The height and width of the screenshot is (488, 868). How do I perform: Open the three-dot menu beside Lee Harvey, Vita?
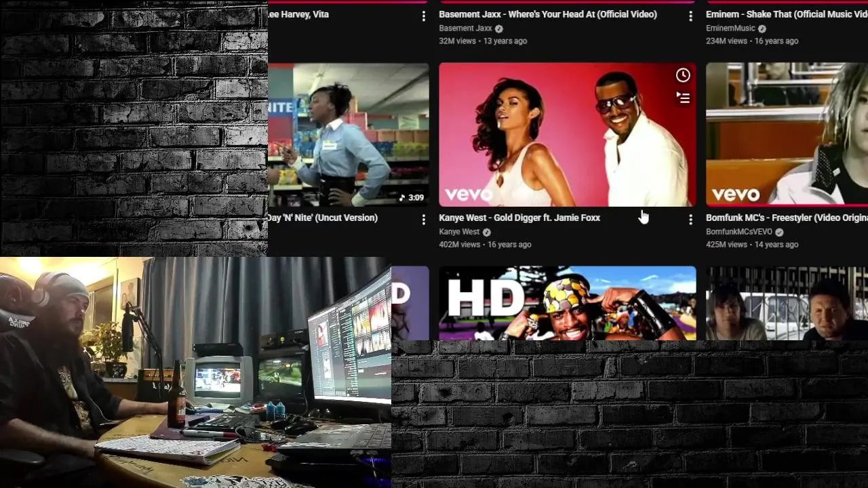click(423, 16)
